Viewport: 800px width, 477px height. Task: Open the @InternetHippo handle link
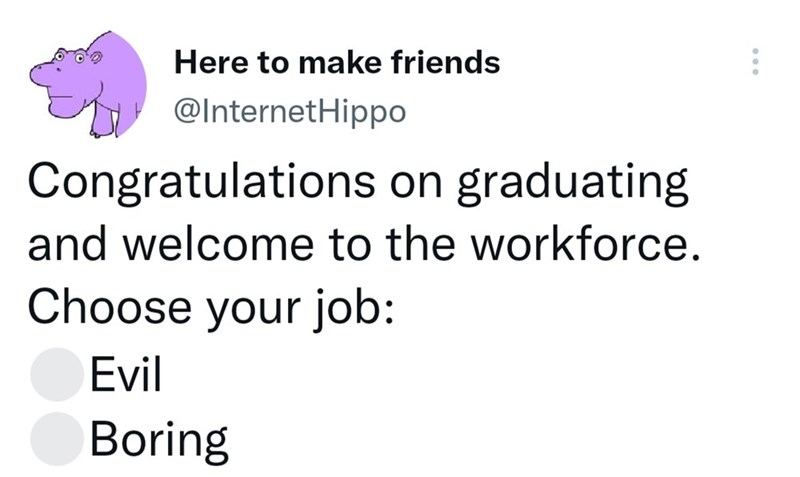290,111
